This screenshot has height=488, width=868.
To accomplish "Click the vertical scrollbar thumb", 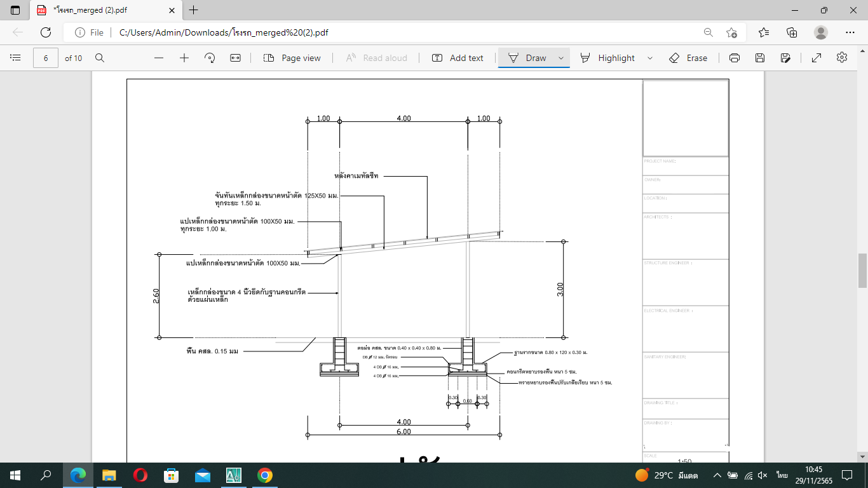I will [x=862, y=270].
